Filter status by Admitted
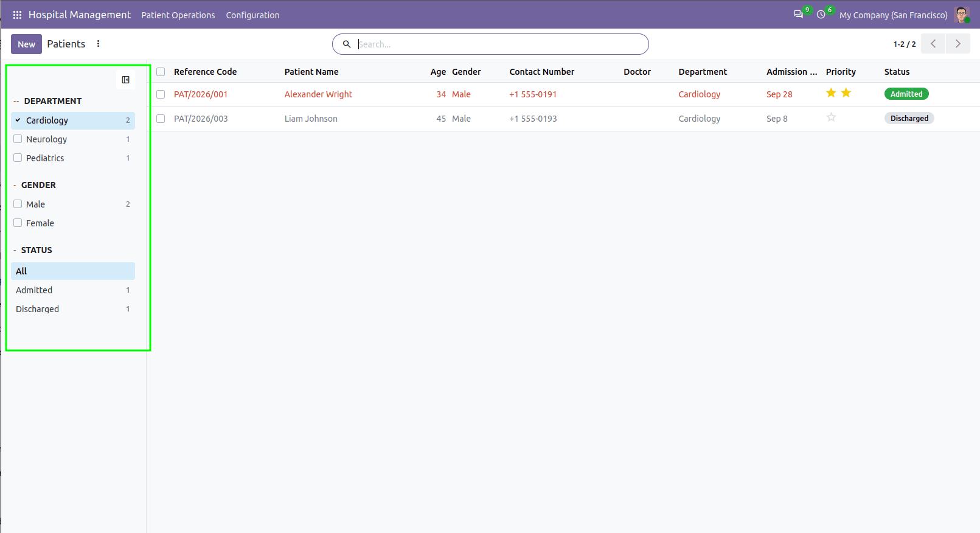 coord(73,290)
